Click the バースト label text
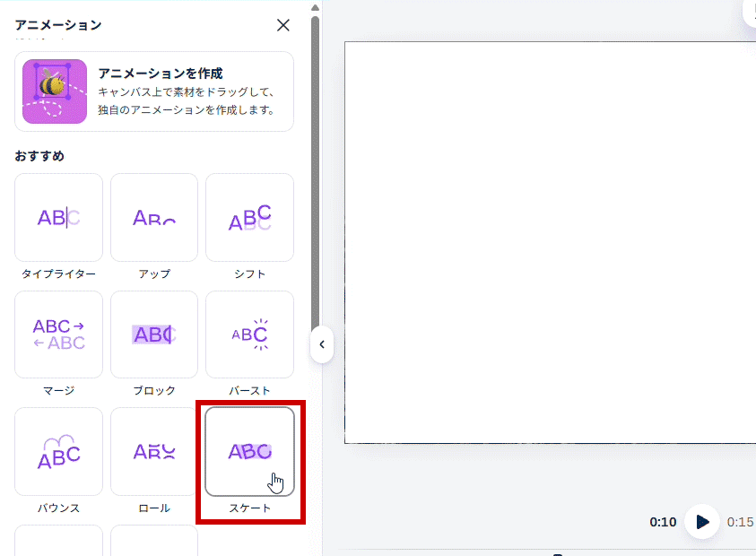This screenshot has height=556, width=756. tap(249, 391)
